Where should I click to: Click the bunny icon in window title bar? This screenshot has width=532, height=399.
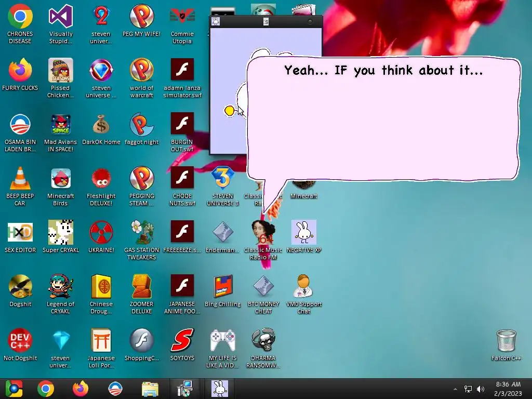(x=216, y=21)
